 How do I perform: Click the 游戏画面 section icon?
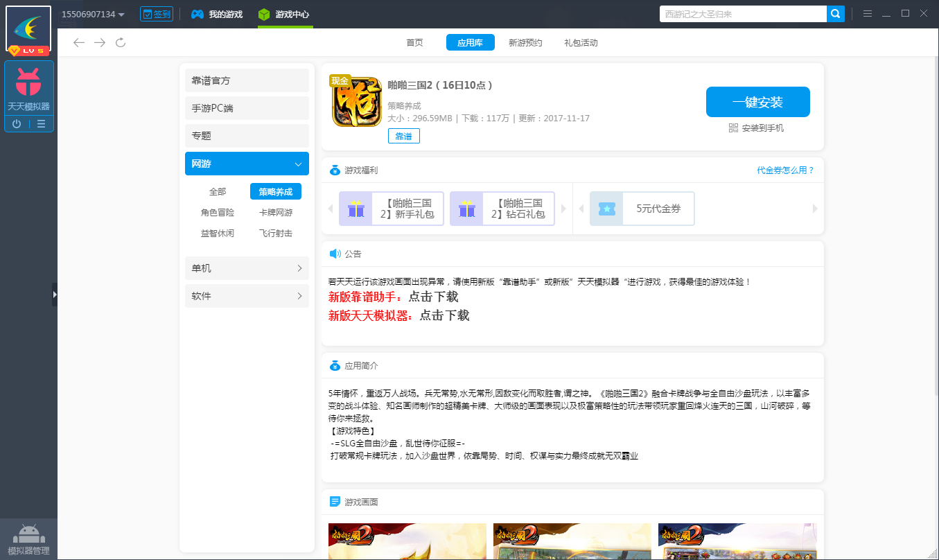pyautogui.click(x=335, y=502)
